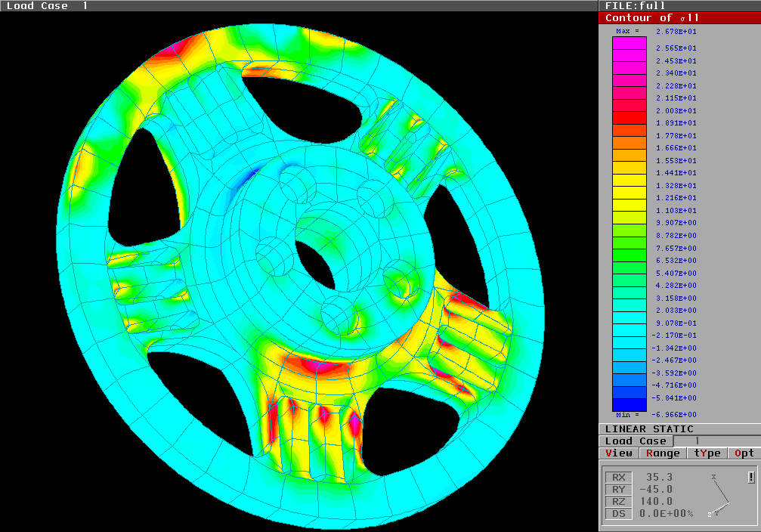Select the DS value 0.0E+00%
This screenshot has width=761, height=532.
pyautogui.click(x=667, y=514)
